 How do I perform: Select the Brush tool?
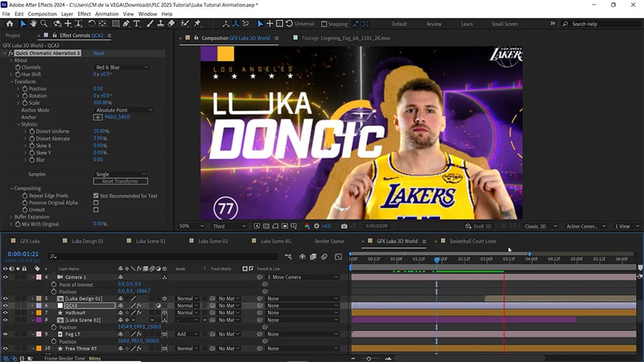(x=150, y=24)
